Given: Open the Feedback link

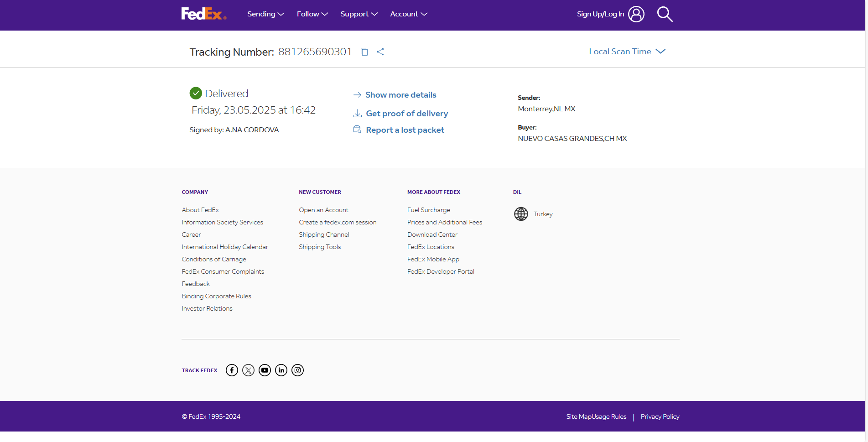Looking at the screenshot, I should [196, 284].
